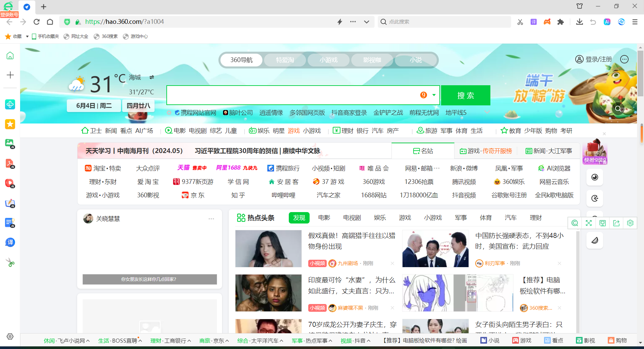This screenshot has height=349, width=644.
Task: Open the address bar three-dot options
Action: coord(353,22)
